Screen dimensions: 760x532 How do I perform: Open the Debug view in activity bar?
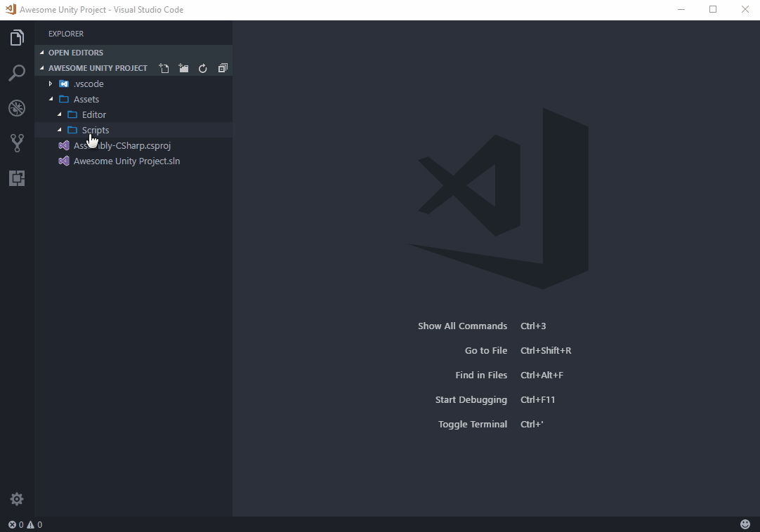click(x=17, y=108)
